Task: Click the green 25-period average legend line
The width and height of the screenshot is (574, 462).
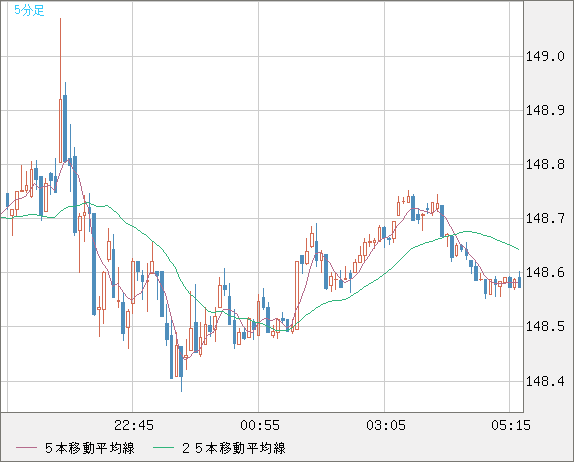Action: tap(163, 448)
